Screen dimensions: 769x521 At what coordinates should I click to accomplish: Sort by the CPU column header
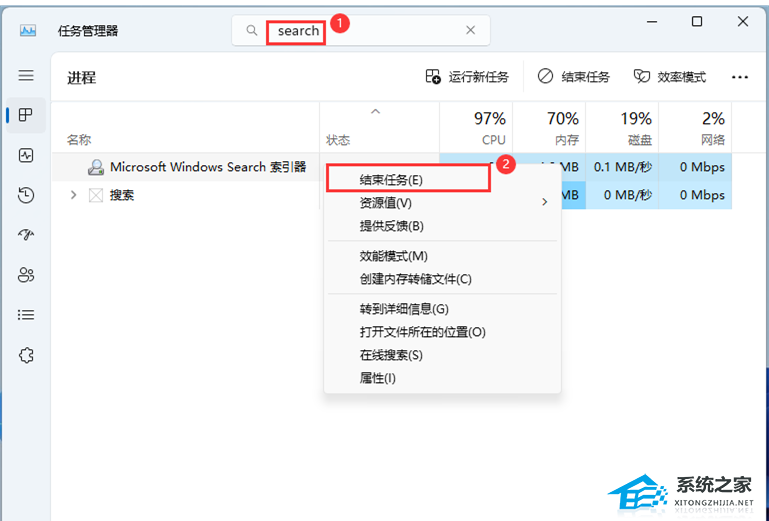point(476,128)
